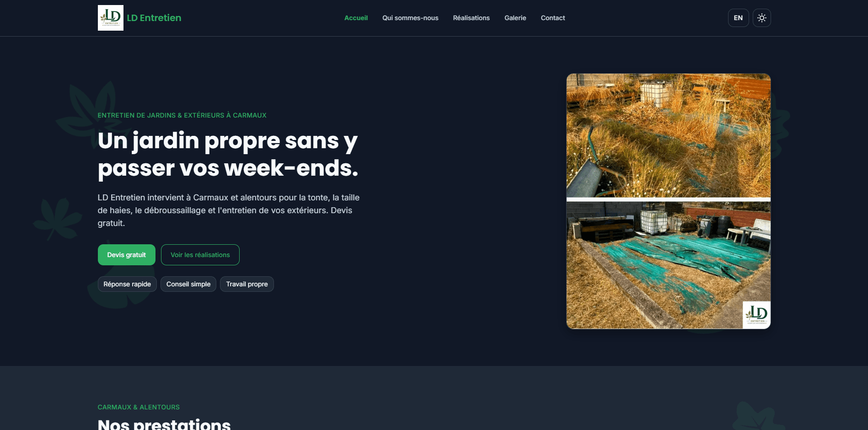The height and width of the screenshot is (430, 868).
Task: Click the Voir les réalisations button
Action: (200, 255)
